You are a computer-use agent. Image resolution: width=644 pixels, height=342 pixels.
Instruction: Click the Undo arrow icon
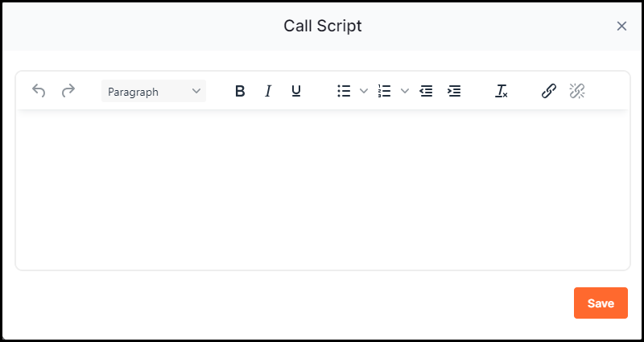point(39,91)
